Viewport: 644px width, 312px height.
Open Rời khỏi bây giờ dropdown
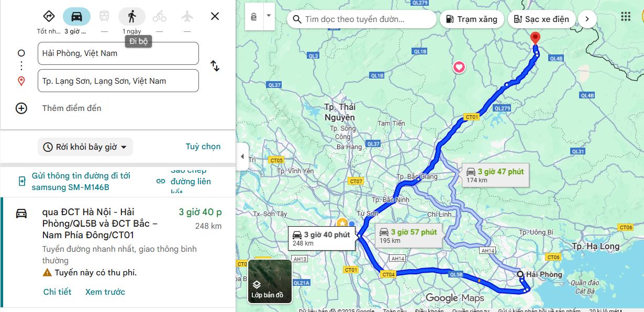85,147
